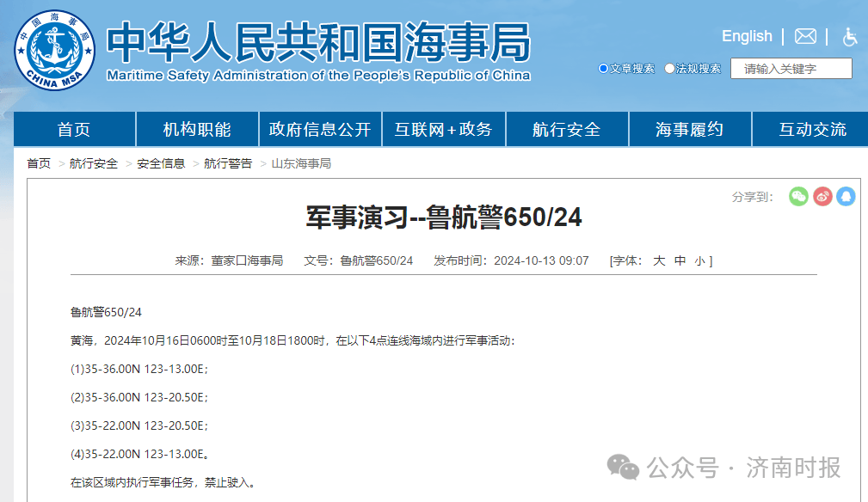This screenshot has height=502, width=868.
Task: Click the China MSA logo emblem
Action: (54, 50)
